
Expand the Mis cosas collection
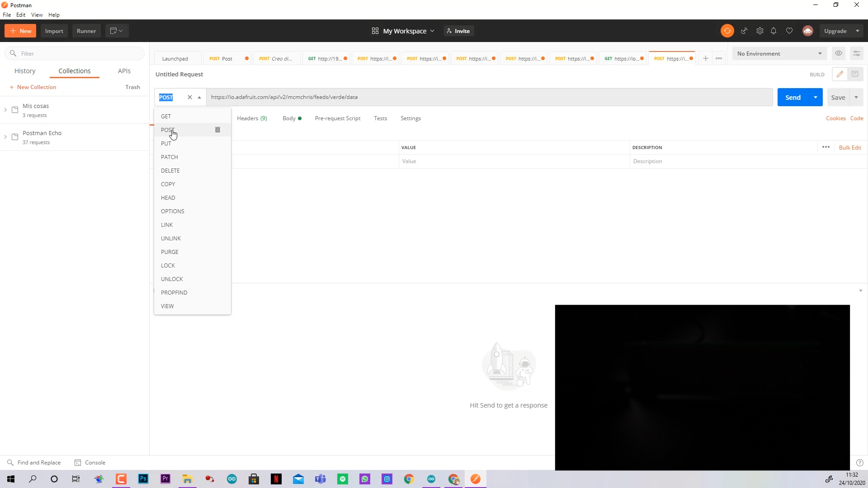5,110
